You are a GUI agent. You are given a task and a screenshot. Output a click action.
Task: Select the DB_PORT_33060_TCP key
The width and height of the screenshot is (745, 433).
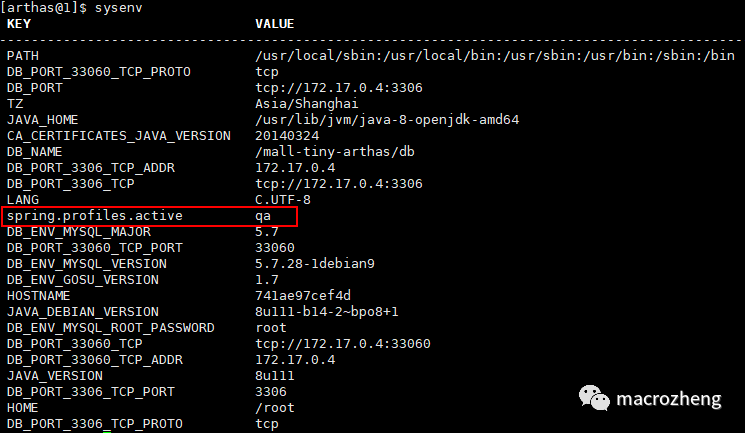(x=75, y=344)
